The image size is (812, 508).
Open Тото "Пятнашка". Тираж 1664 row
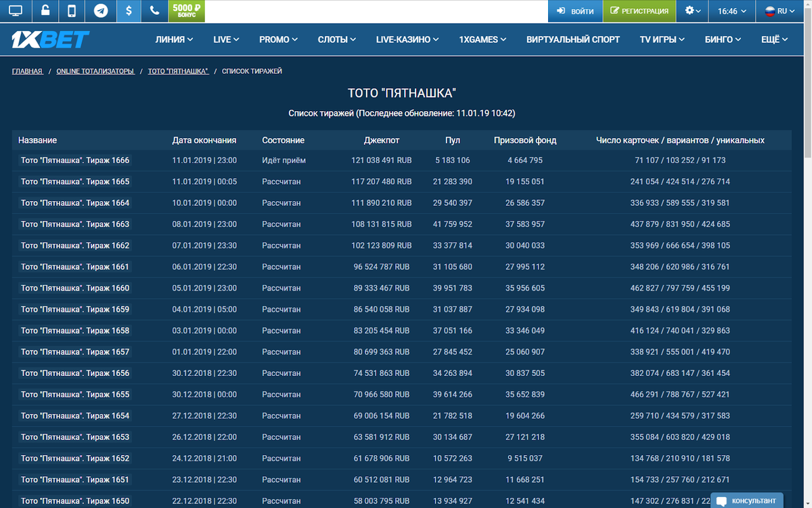(x=401, y=203)
